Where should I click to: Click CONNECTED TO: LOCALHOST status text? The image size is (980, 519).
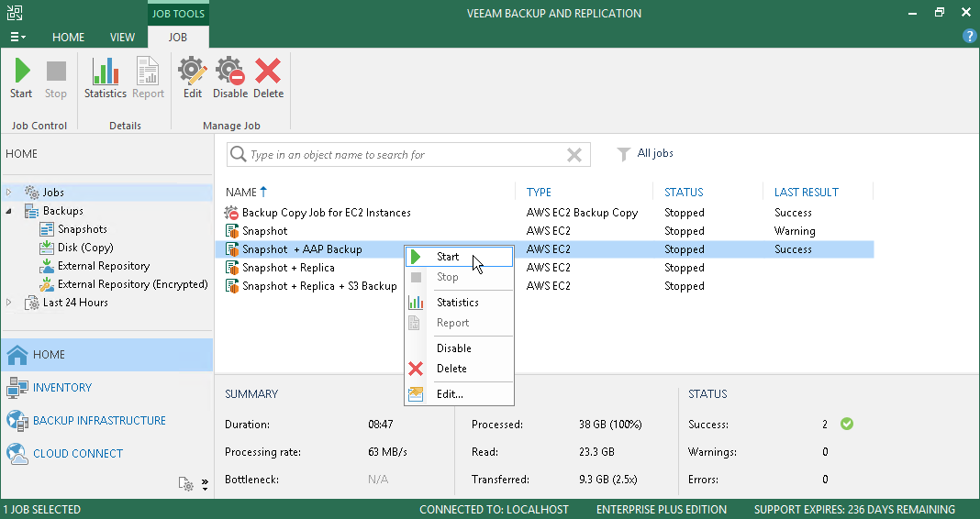(494, 510)
